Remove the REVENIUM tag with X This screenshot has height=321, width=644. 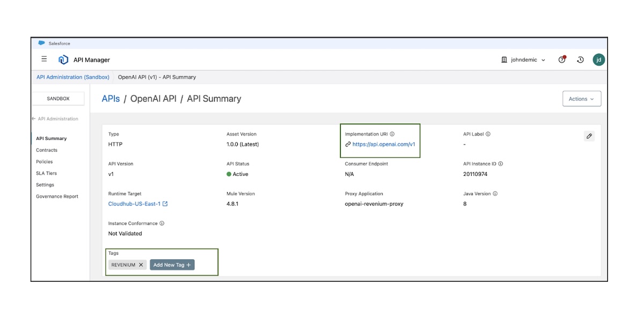pyautogui.click(x=141, y=265)
